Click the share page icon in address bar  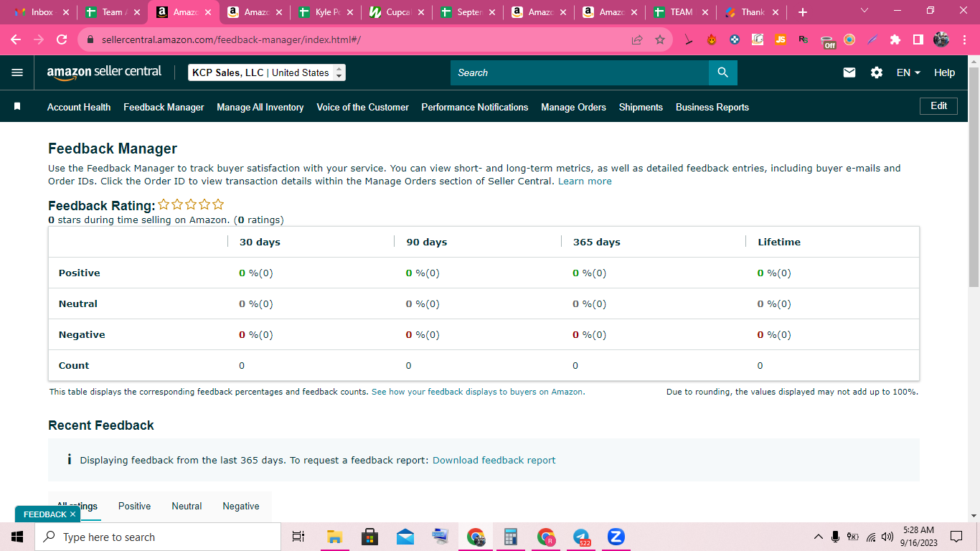pyautogui.click(x=637, y=40)
